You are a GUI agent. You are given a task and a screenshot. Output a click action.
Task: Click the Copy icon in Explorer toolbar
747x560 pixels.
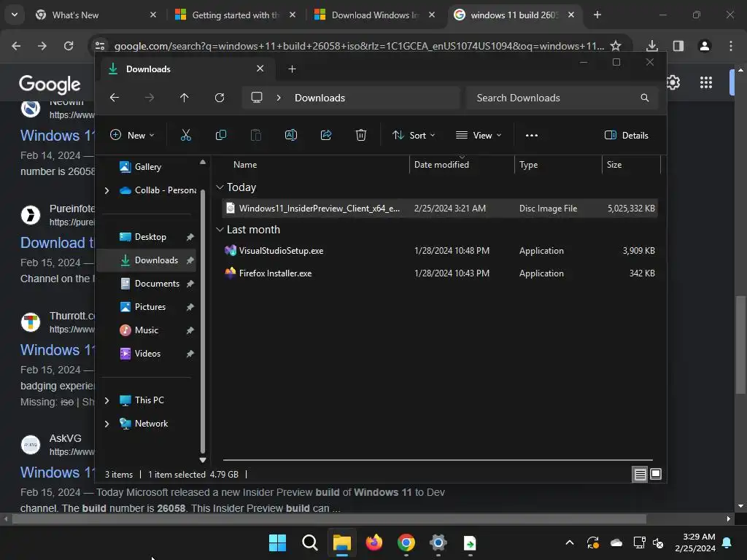[x=220, y=135]
